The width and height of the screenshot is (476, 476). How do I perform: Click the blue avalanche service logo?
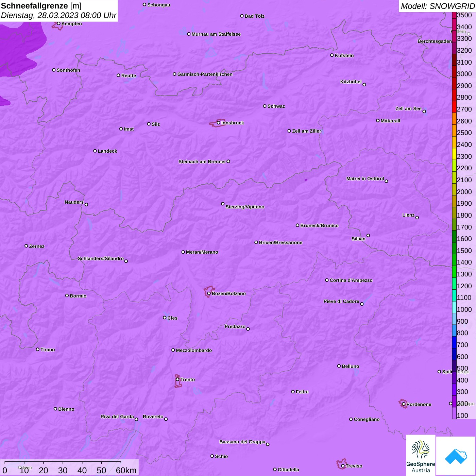coord(456,456)
